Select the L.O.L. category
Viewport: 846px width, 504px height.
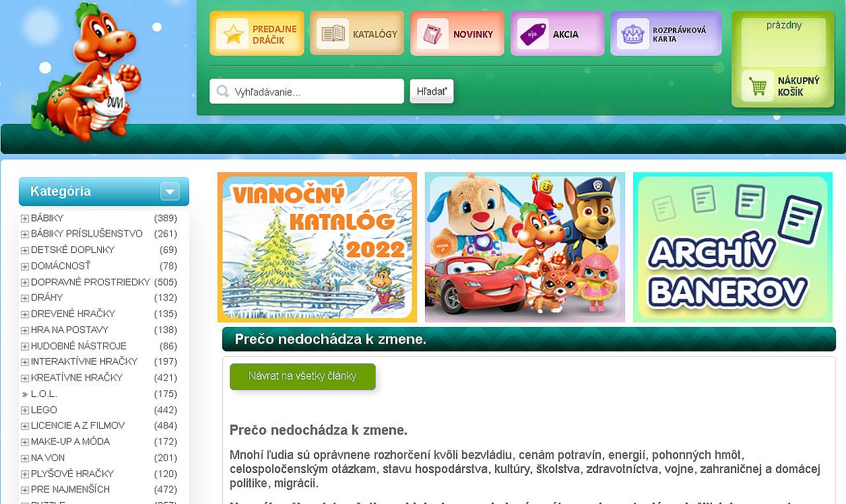click(x=44, y=394)
